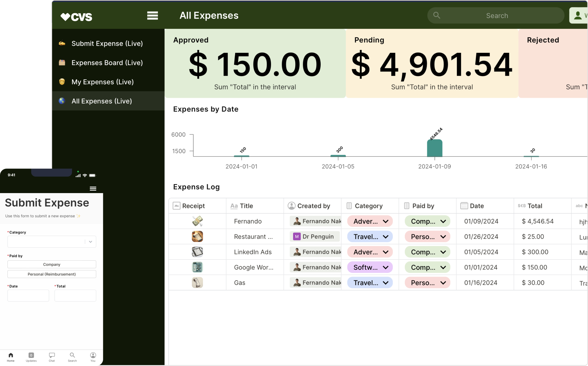The height and width of the screenshot is (366, 588).
Task: Expand the Category dropdown in Submit Expense form
Action: pos(90,242)
